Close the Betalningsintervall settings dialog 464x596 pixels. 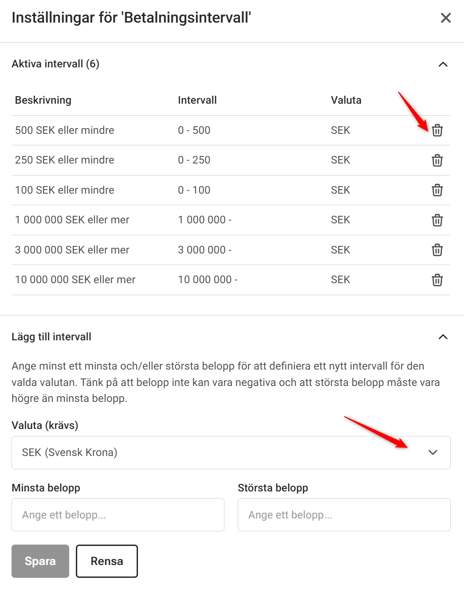(x=445, y=18)
